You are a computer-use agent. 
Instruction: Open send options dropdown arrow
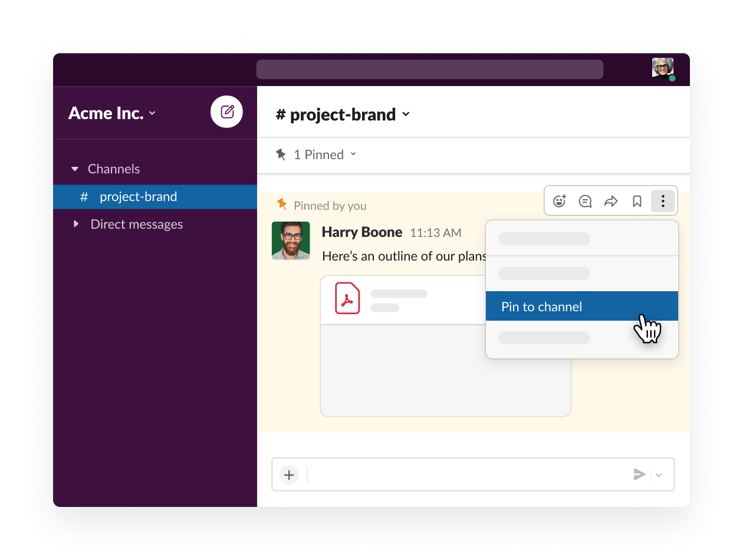click(x=659, y=475)
